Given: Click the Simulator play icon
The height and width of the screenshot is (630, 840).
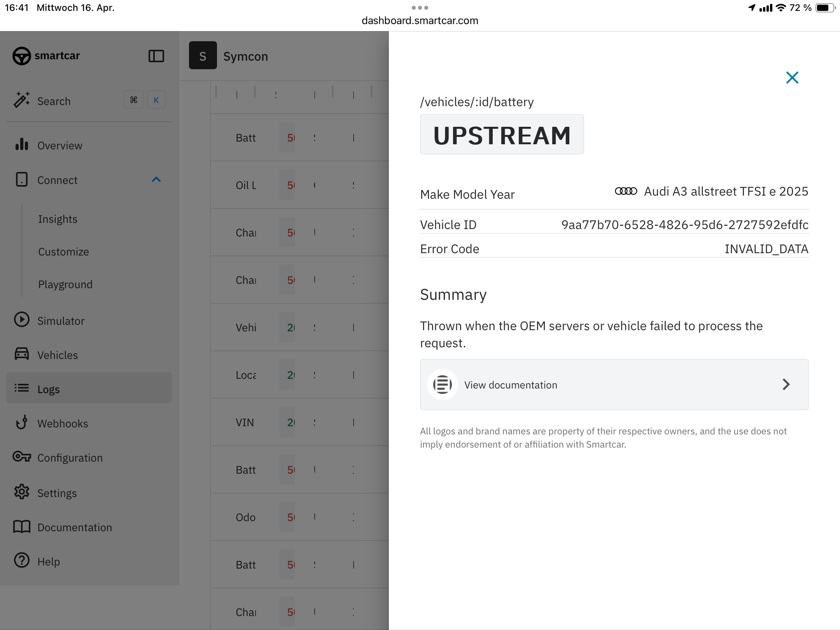Looking at the screenshot, I should click(x=22, y=320).
